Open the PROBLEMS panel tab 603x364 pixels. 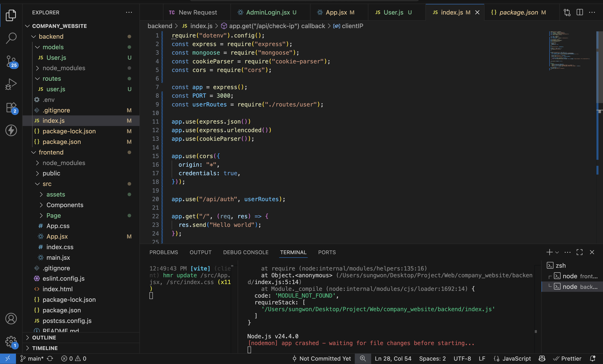pyautogui.click(x=164, y=252)
